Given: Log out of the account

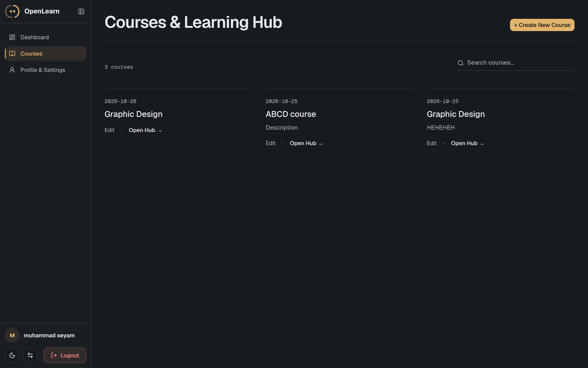Looking at the screenshot, I should click(x=65, y=355).
